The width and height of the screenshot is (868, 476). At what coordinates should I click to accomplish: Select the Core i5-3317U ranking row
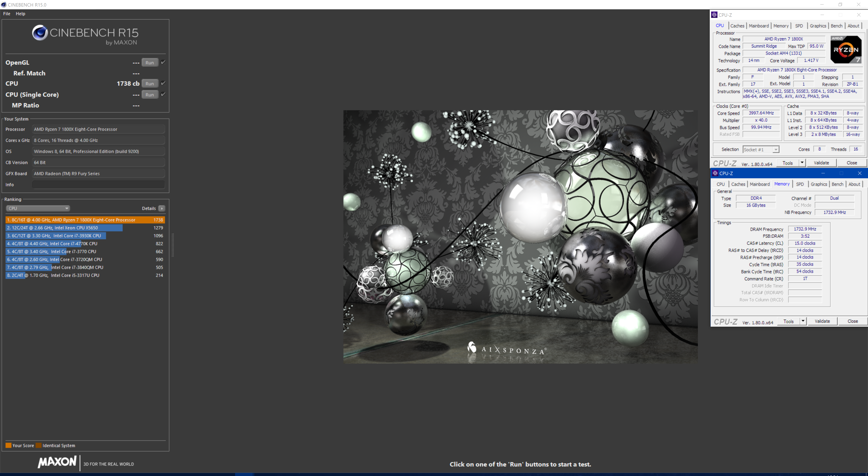pyautogui.click(x=85, y=275)
